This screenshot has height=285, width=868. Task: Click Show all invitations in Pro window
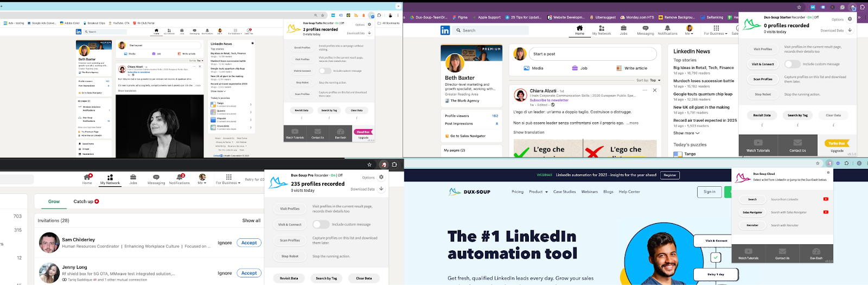(x=251, y=220)
